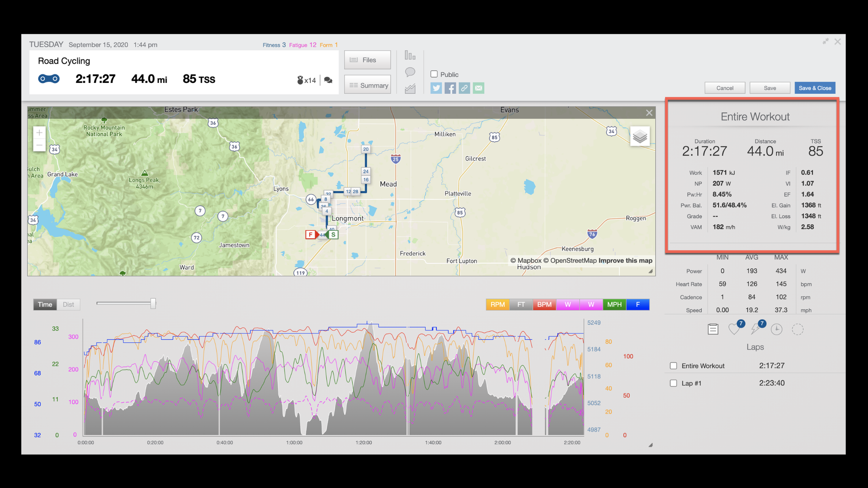This screenshot has height=488, width=868.
Task: Share workout via the Twitter icon
Action: pyautogui.click(x=436, y=88)
